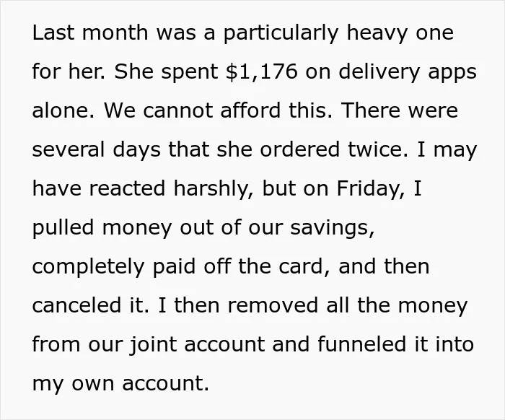Click the word "funneled"
Image resolution: width=505 pixels, height=420 pixels.
click(361, 344)
